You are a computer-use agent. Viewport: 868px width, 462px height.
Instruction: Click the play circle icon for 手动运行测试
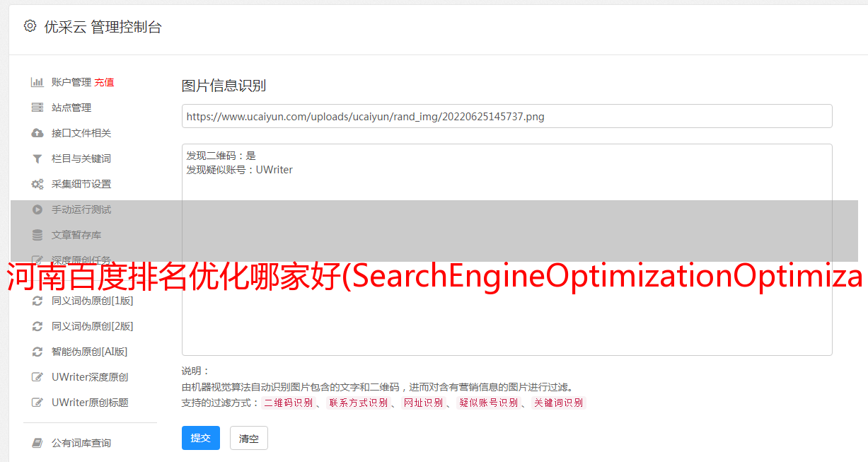(37, 209)
